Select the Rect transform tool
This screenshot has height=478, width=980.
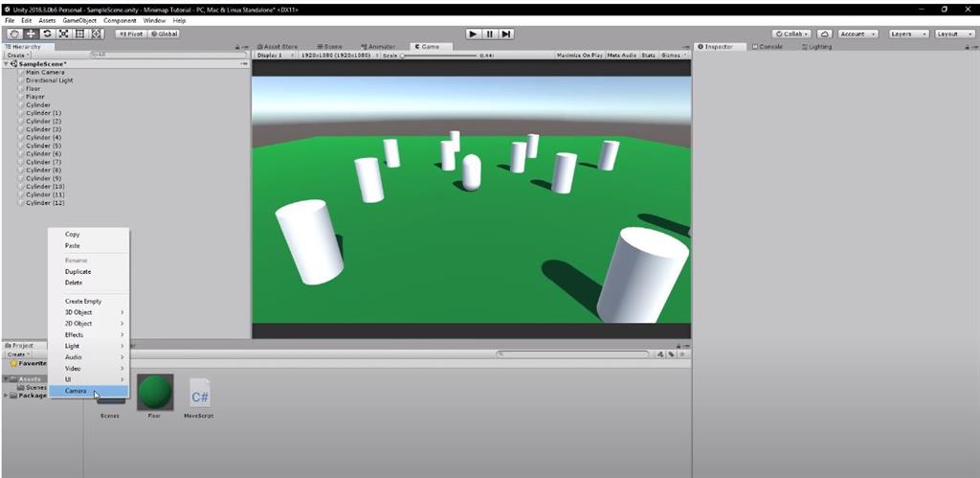[x=79, y=34]
